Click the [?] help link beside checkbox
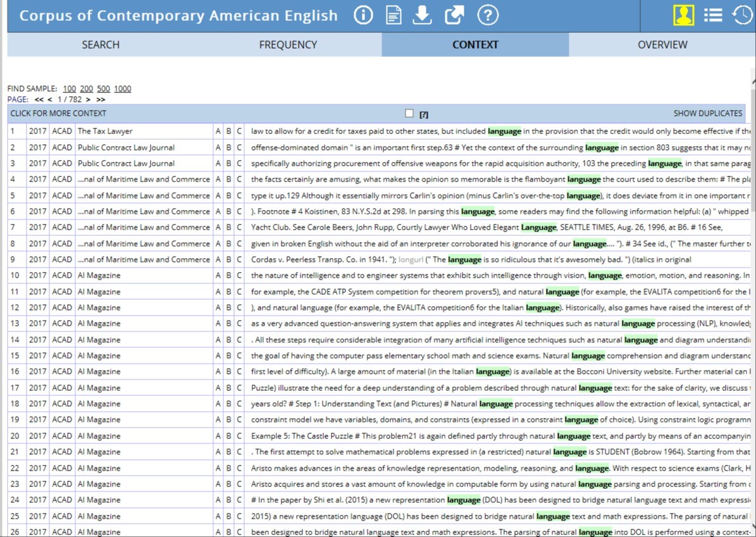 [424, 114]
